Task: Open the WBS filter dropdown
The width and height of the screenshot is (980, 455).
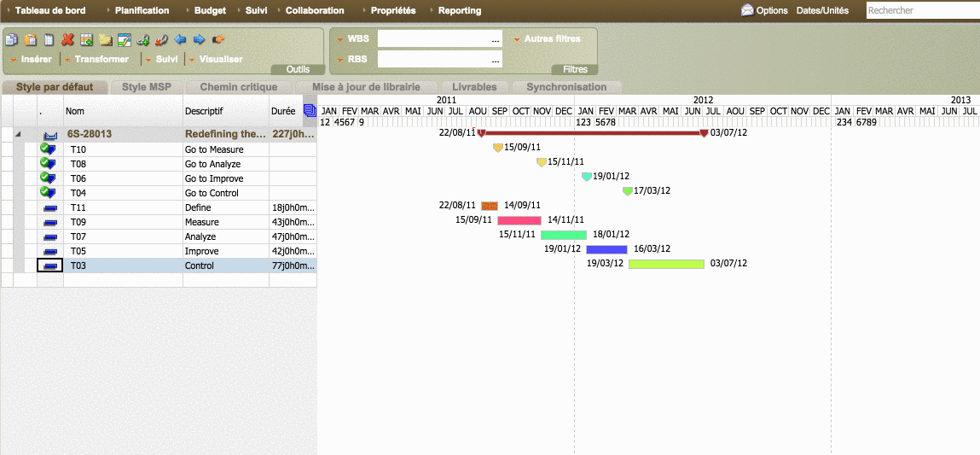Action: [353, 38]
